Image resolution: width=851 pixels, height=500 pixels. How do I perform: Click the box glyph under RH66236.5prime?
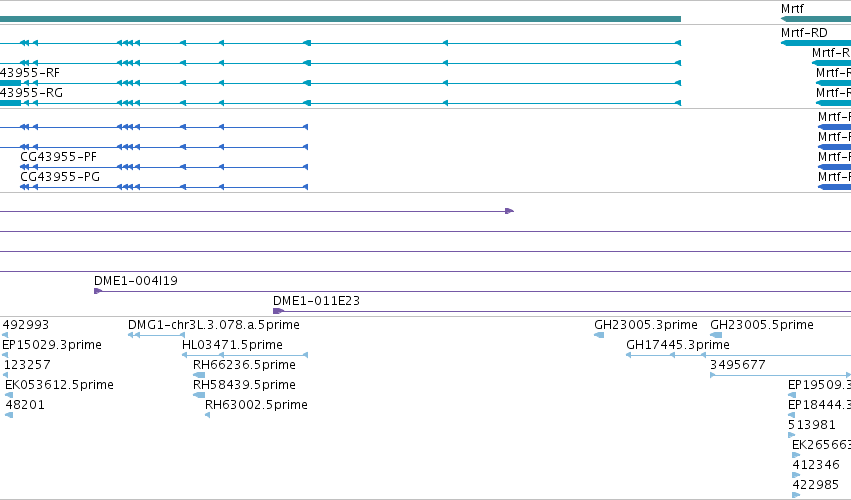[199, 375]
